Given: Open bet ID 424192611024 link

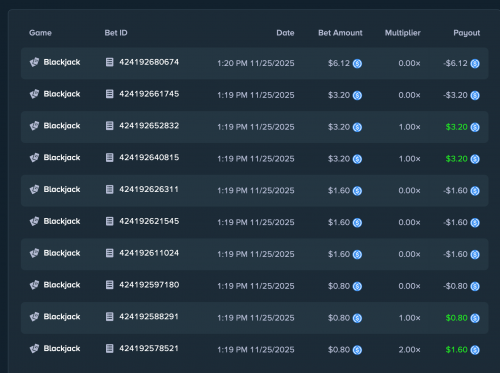Looking at the screenshot, I should click(149, 253).
